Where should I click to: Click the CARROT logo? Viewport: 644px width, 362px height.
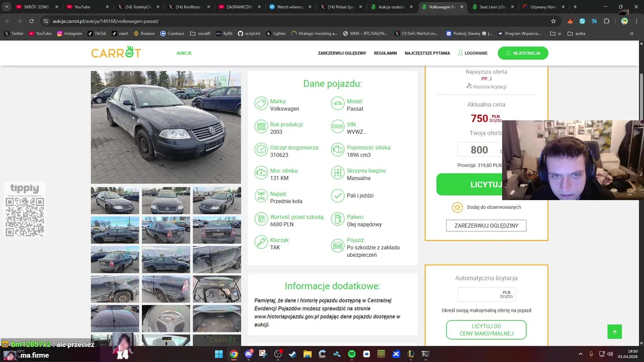[x=116, y=52]
